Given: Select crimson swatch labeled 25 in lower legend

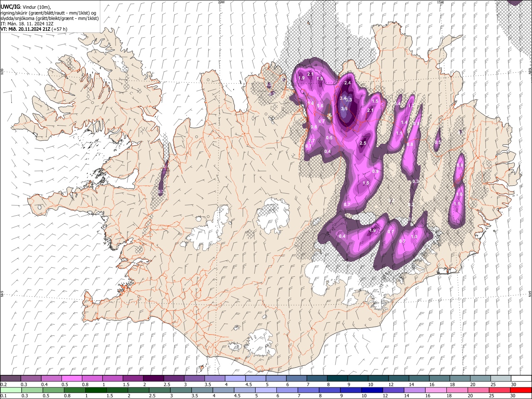Looking at the screenshot, I should click(500, 390).
